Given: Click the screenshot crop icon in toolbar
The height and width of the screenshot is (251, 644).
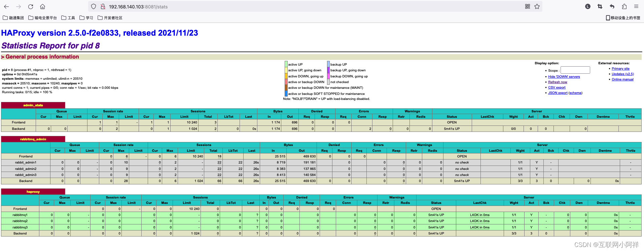Looking at the screenshot, I should 600,6.
